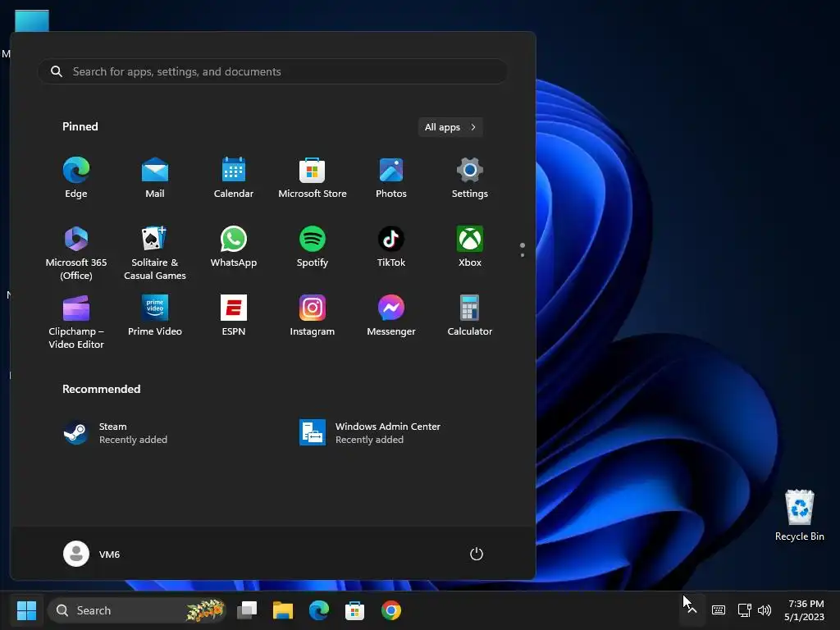The height and width of the screenshot is (630, 840).
Task: Select the Recycle Bin desktop icon
Action: click(x=799, y=515)
